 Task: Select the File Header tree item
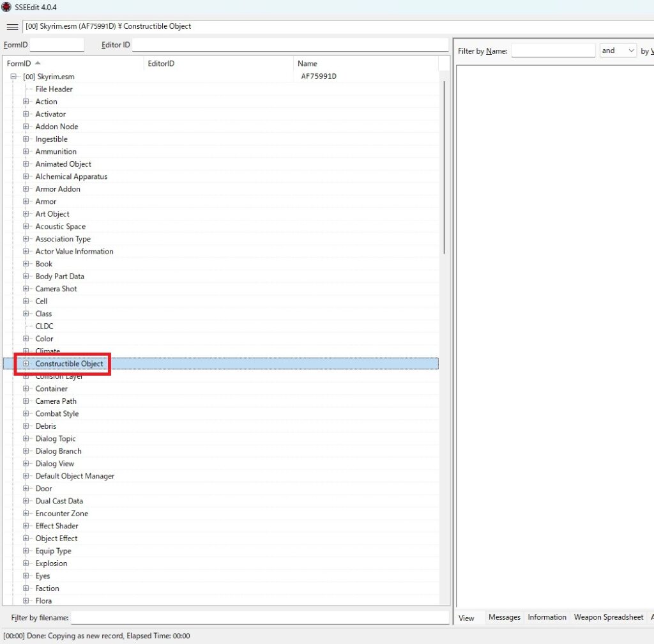pos(54,89)
